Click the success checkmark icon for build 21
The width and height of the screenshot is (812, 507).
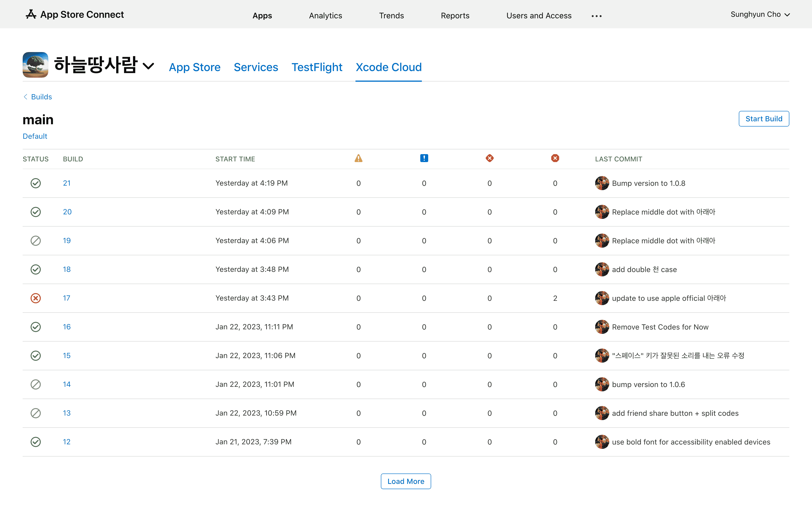tap(36, 183)
